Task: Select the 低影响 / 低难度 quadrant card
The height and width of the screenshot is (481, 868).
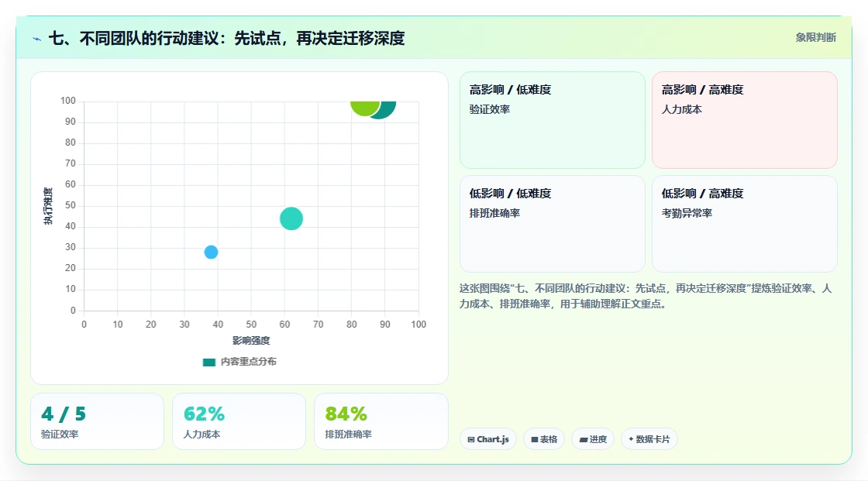Action: click(x=553, y=224)
